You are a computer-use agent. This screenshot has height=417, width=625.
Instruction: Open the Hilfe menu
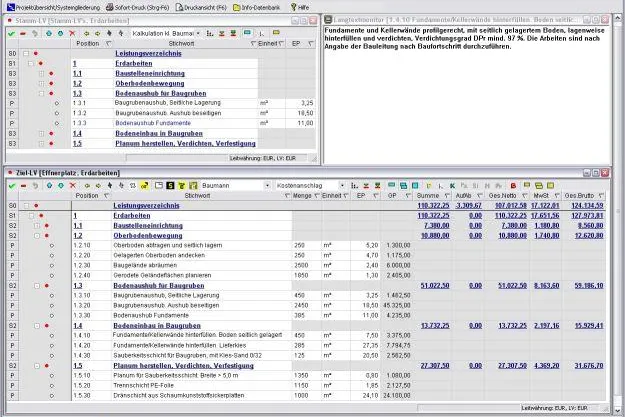300,7
